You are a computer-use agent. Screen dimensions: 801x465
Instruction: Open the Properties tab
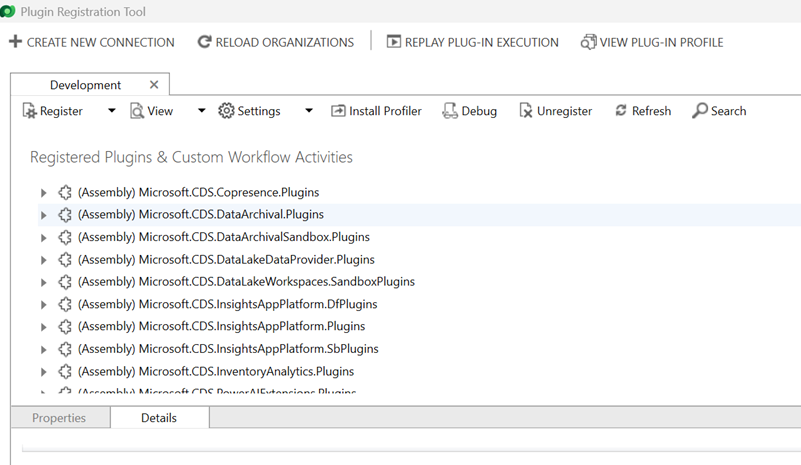[59, 417]
